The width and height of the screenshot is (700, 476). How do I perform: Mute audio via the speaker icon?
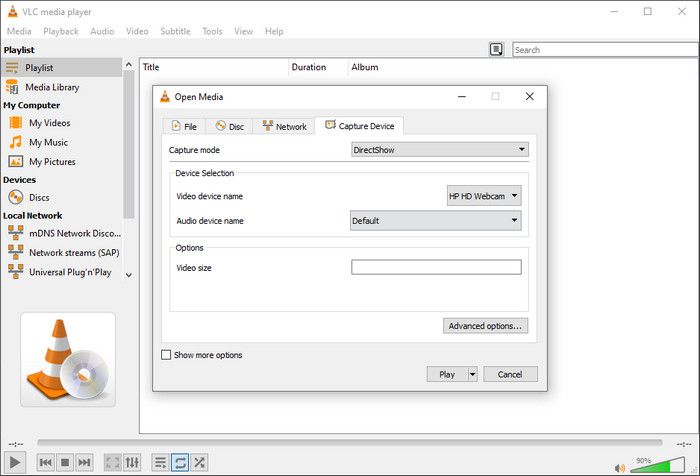point(620,468)
